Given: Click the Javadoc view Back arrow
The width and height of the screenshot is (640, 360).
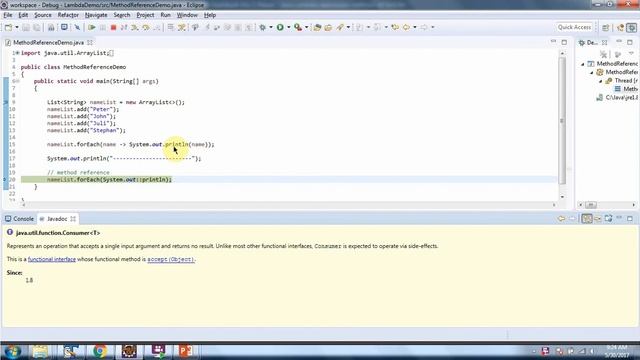Looking at the screenshot, I should [x=561, y=219].
